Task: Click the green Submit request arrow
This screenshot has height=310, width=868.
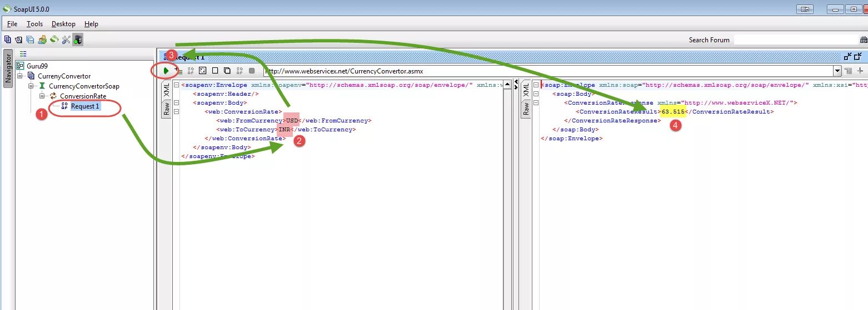Action: click(166, 71)
